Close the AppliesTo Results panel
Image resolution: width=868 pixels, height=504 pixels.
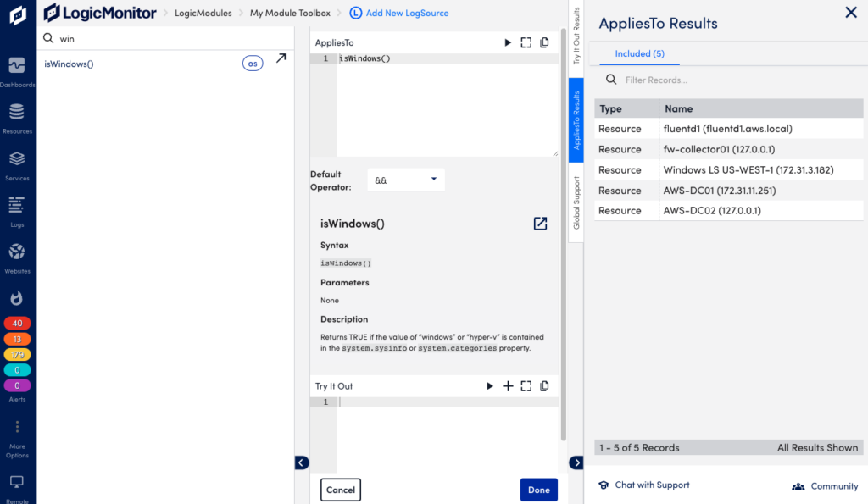coord(850,12)
